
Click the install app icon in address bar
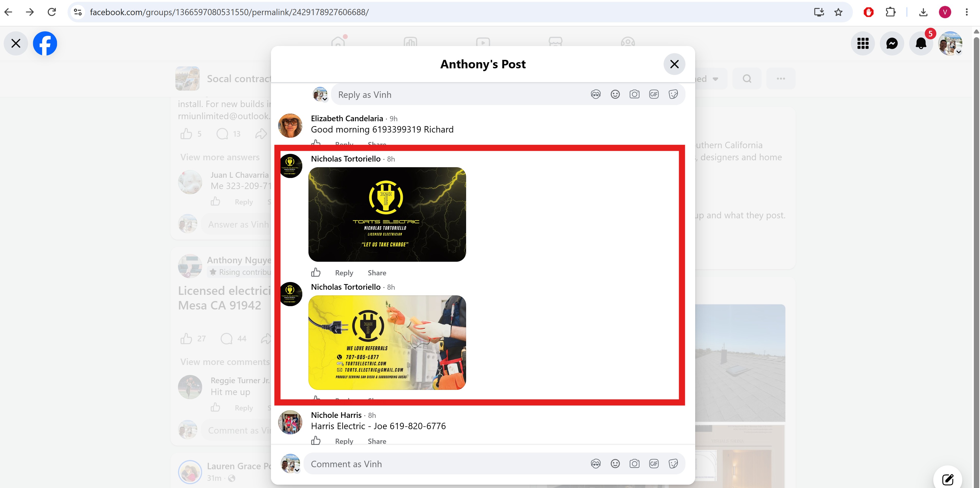pos(819,12)
